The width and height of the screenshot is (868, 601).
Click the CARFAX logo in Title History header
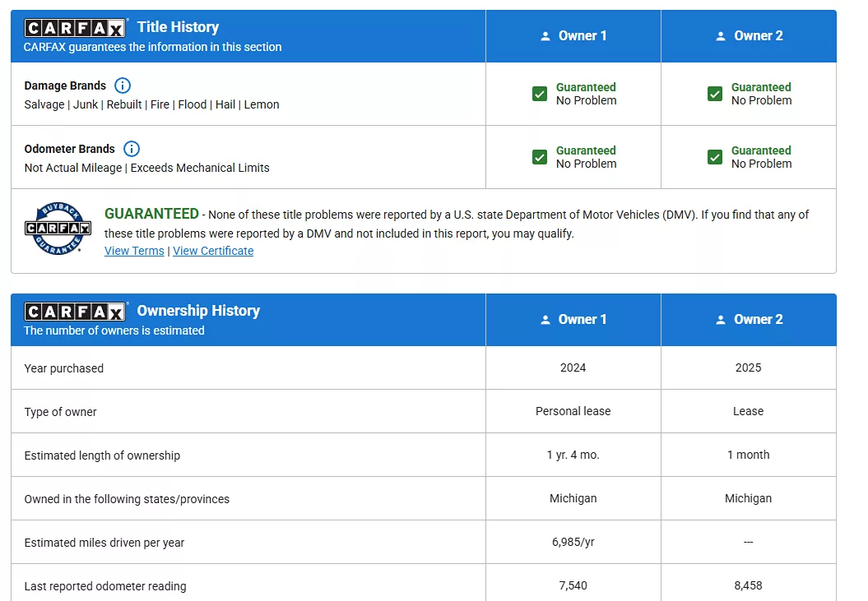[x=75, y=29]
